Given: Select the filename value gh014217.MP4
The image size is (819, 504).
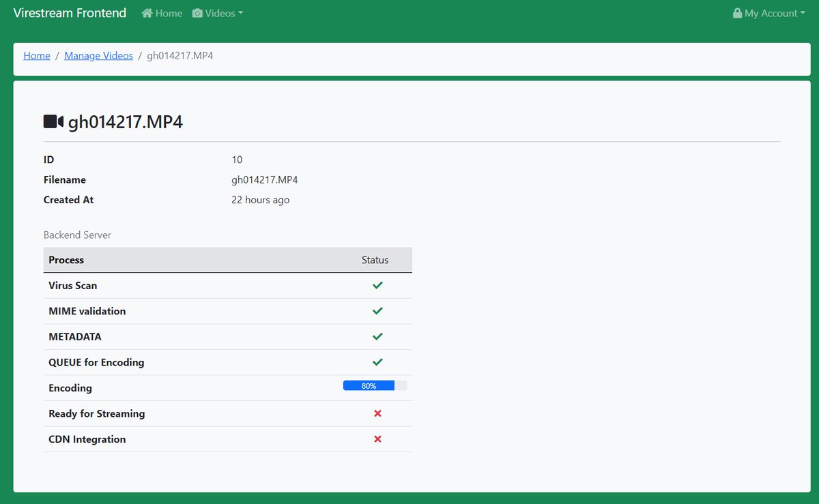Looking at the screenshot, I should pos(265,180).
